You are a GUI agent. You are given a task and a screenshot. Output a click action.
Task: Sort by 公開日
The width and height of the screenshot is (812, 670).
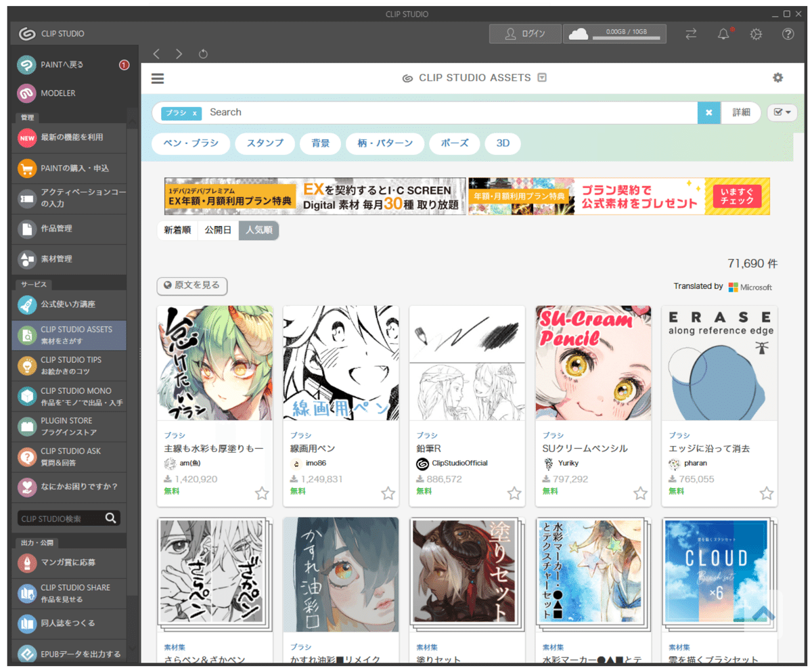218,230
